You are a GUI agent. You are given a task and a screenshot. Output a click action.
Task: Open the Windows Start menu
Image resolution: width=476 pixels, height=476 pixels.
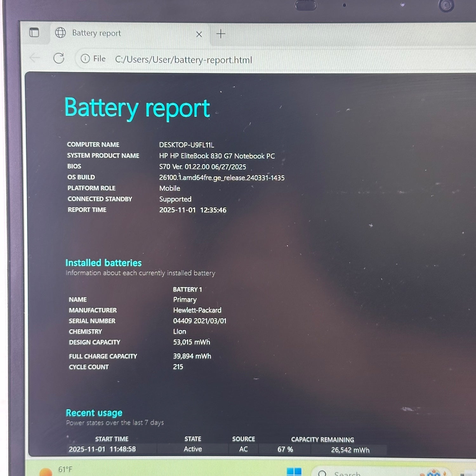(294, 472)
